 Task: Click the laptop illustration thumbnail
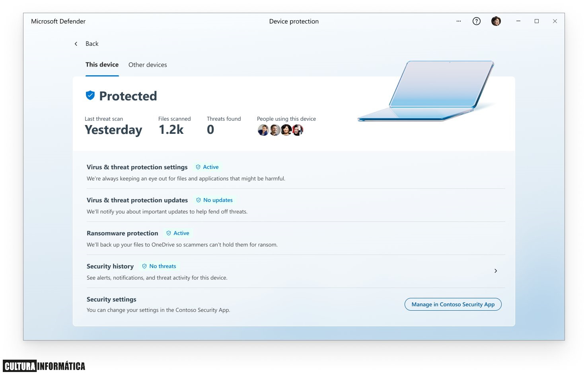(x=426, y=91)
